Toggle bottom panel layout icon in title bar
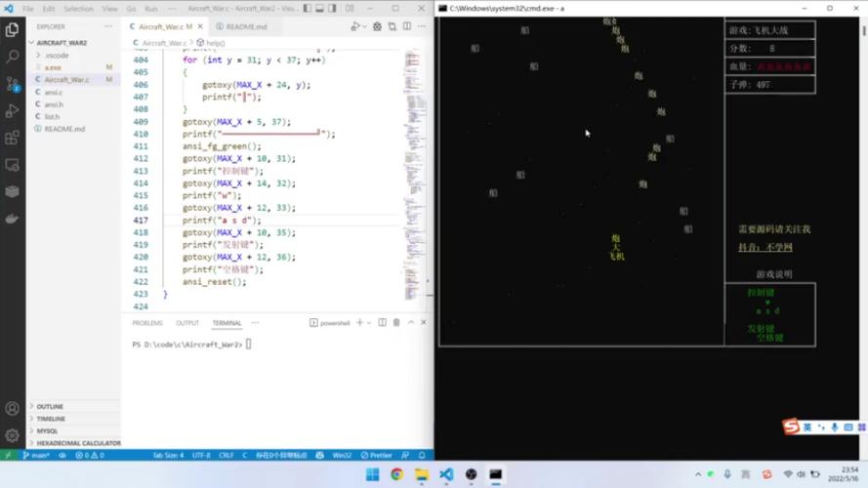 (x=320, y=9)
